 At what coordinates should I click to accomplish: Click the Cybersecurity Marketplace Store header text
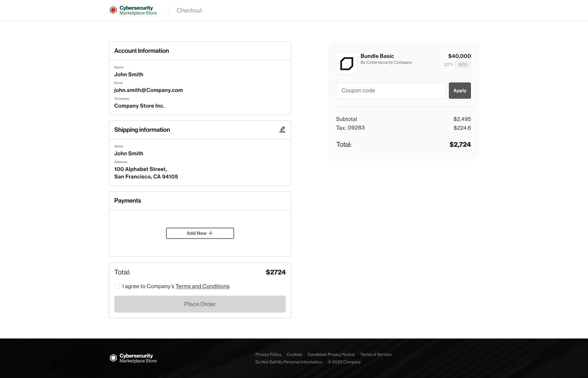pos(138,10)
